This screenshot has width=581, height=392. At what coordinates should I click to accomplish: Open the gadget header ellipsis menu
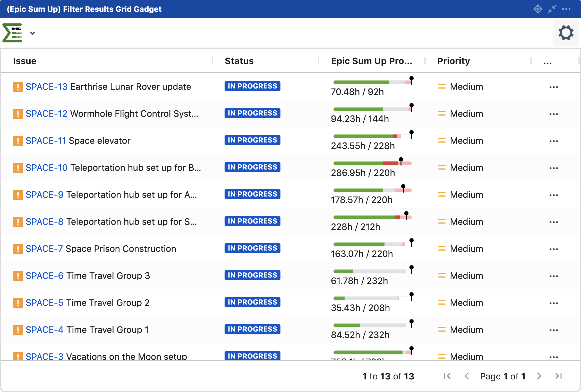pos(566,9)
